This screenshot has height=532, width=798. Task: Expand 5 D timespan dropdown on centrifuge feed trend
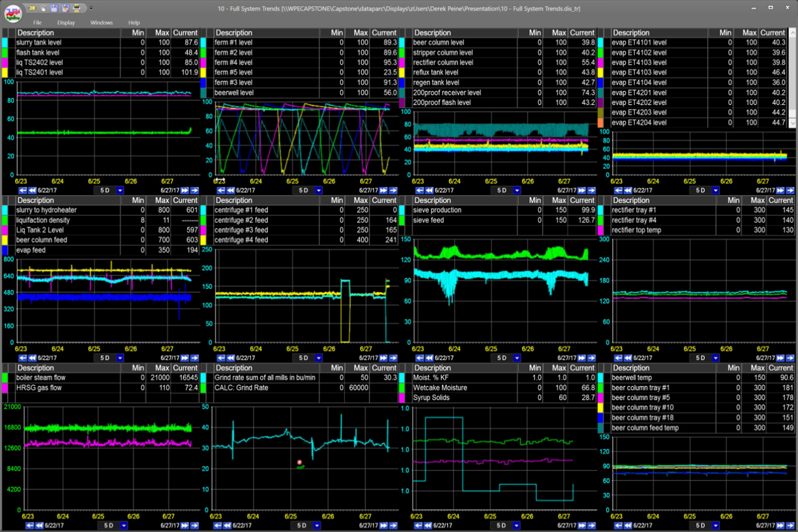[x=319, y=358]
